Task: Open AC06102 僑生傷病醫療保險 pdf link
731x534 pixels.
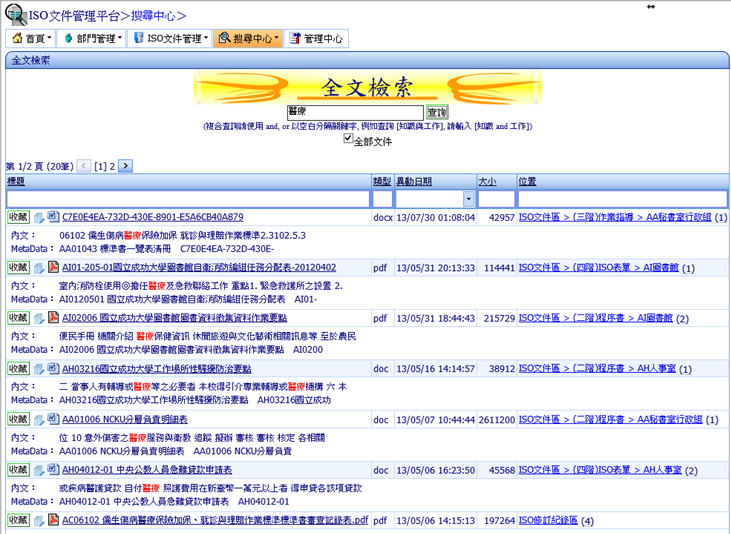Action: pos(215,520)
